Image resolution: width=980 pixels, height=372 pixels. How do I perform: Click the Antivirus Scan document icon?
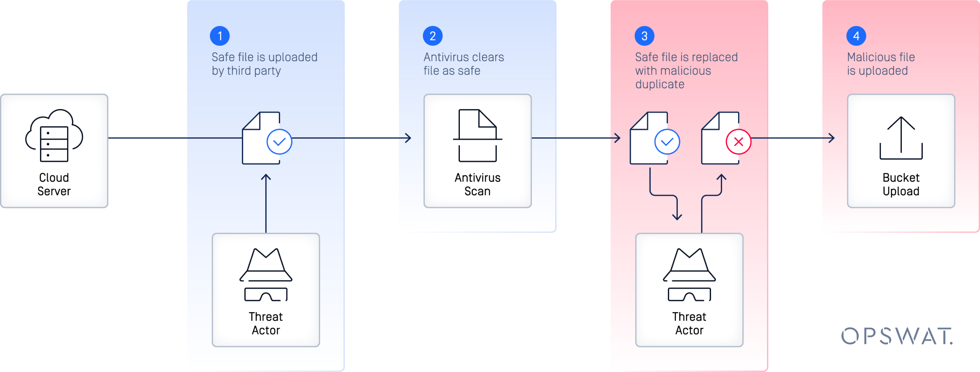tap(477, 135)
